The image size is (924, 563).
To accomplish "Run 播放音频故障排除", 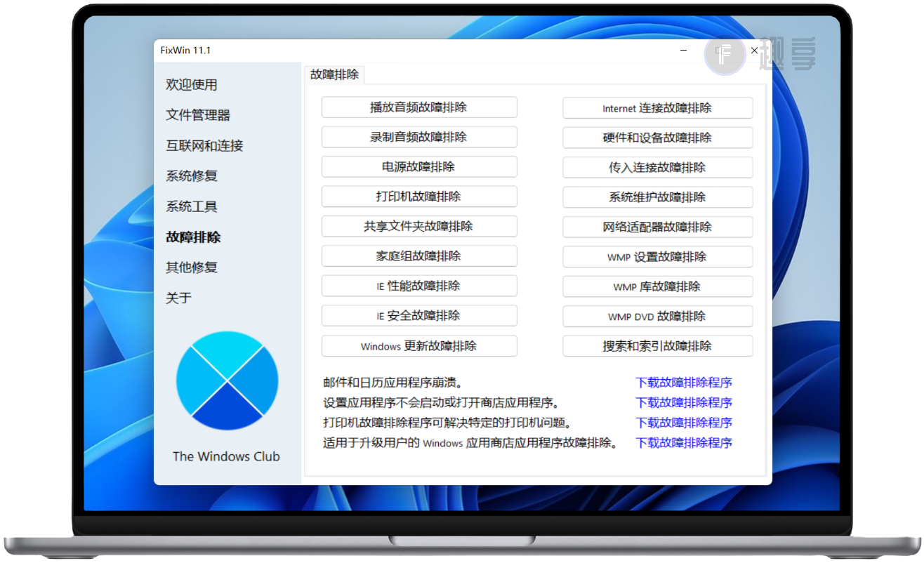I will 419,107.
